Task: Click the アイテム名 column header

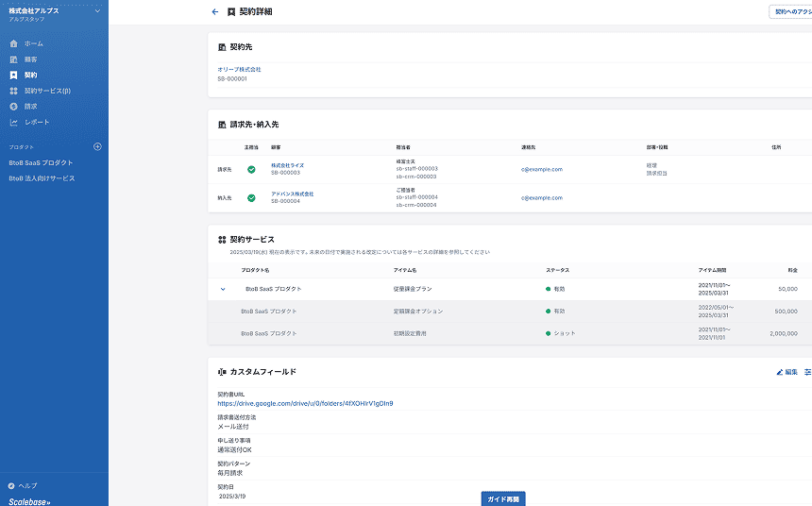Action: click(x=404, y=270)
